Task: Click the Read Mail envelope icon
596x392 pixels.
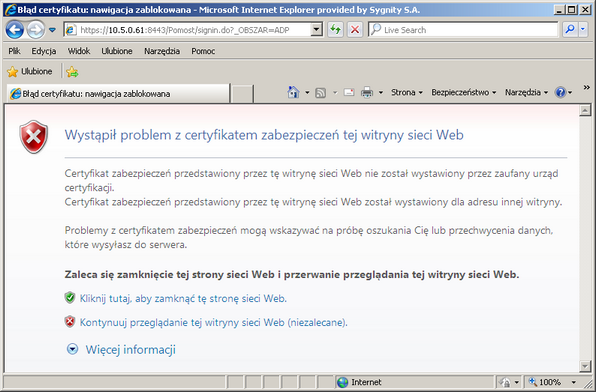Action: coord(349,92)
